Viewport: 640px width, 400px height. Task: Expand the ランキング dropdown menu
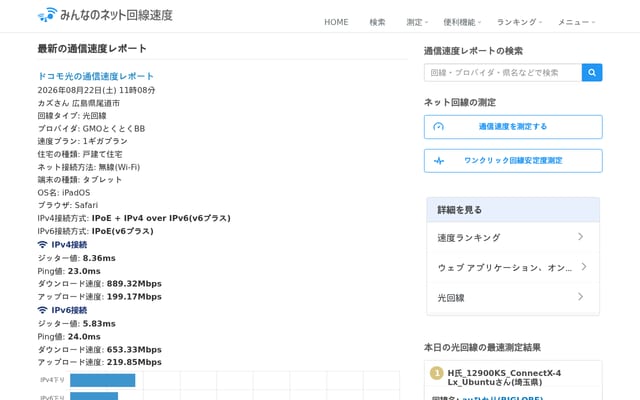(x=519, y=22)
